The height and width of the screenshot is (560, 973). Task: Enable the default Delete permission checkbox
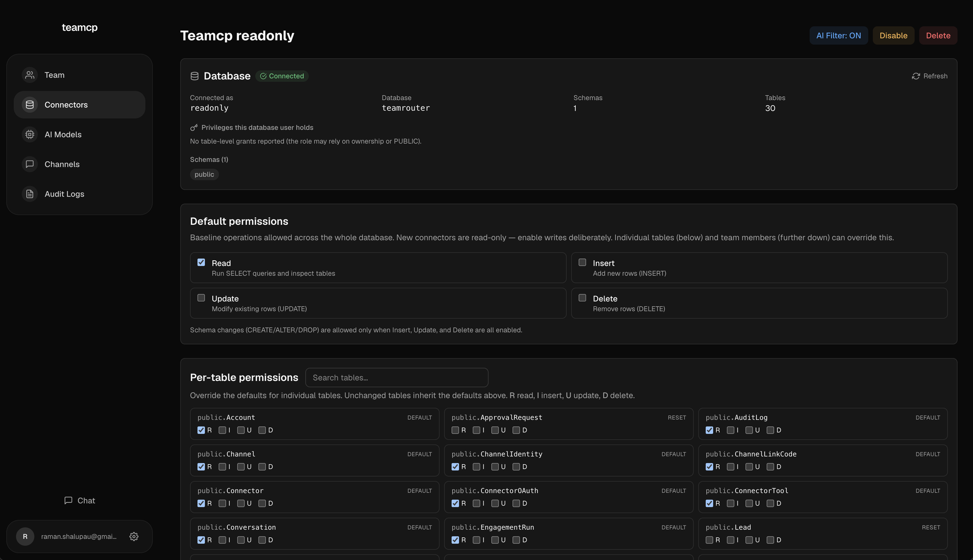click(x=582, y=298)
